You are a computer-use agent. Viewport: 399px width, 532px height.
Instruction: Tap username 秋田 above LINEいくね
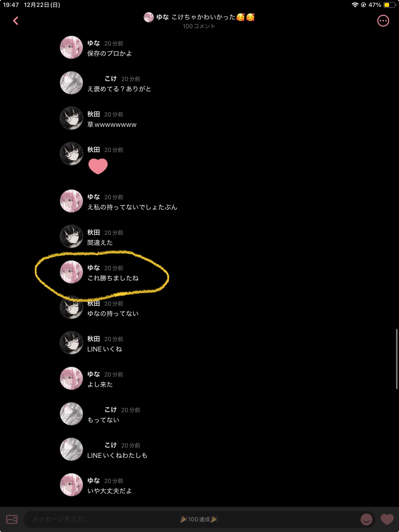(x=94, y=339)
